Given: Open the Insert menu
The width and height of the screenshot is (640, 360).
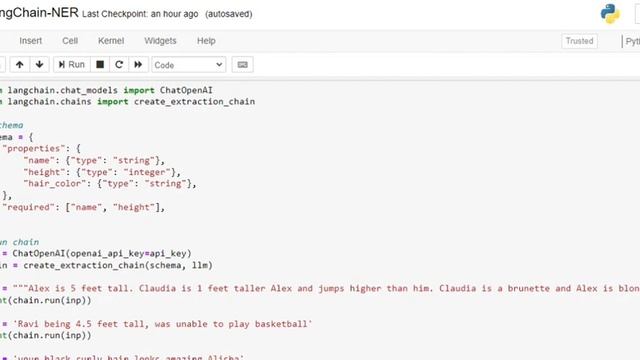Looking at the screenshot, I should click(31, 41).
